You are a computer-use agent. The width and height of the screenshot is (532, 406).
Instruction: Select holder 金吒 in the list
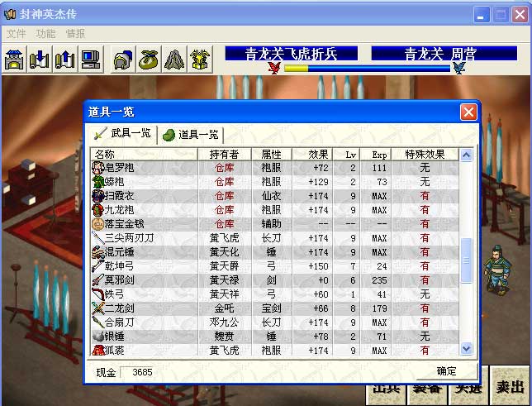[224, 308]
